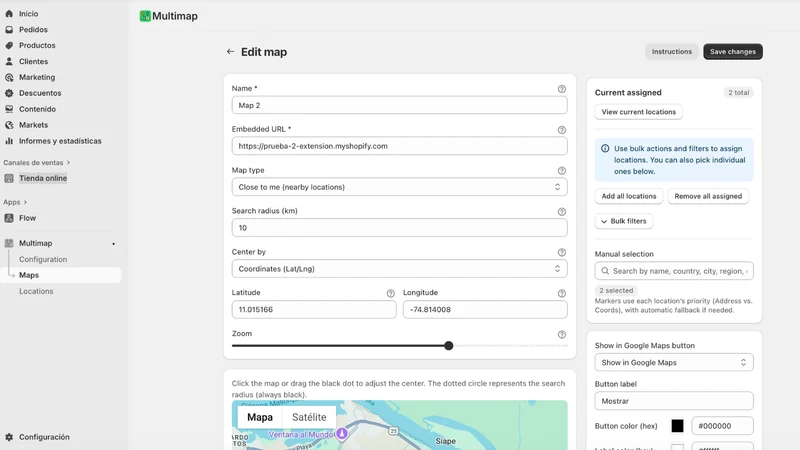
Task: Open help icon for Longitude
Action: 562,293
